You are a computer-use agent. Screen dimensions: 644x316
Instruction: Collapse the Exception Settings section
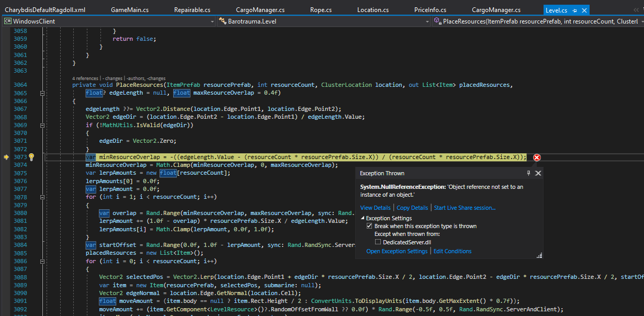[x=363, y=218]
